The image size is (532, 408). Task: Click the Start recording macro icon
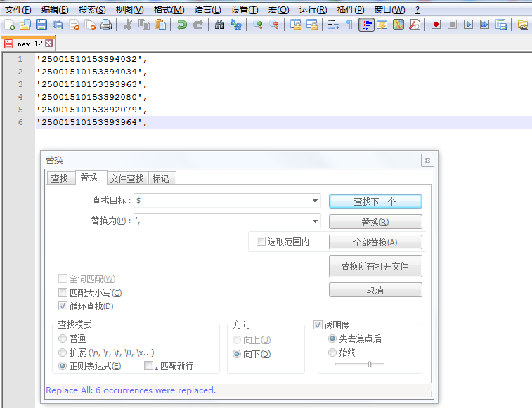pos(436,25)
